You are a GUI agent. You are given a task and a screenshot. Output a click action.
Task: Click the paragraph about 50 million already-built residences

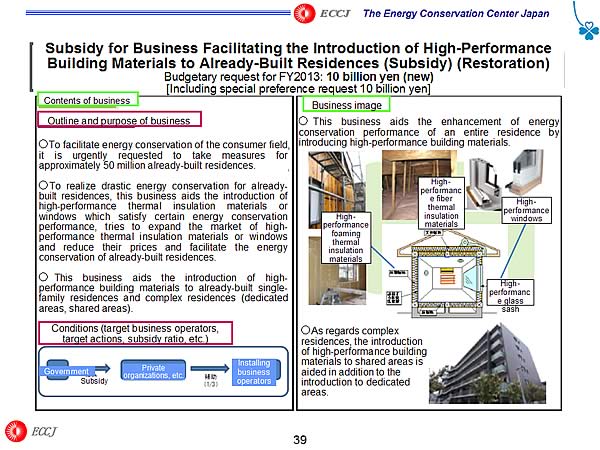[x=163, y=155]
